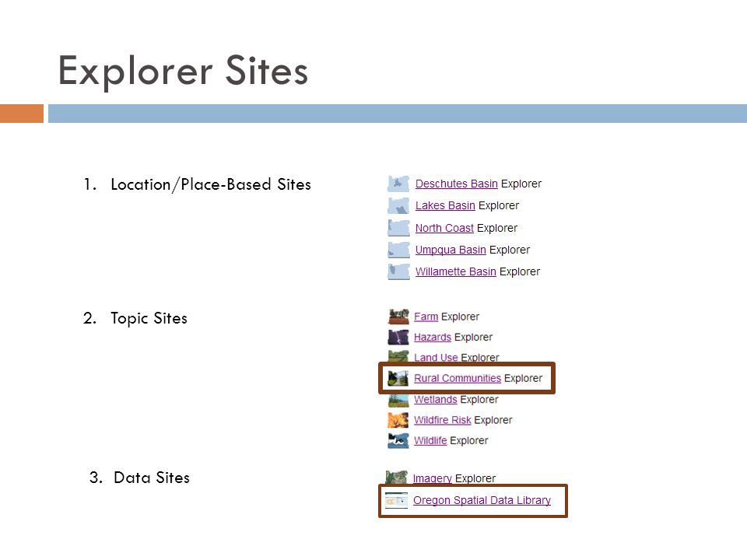Click the Lakes Basin Oregon map icon

(398, 205)
